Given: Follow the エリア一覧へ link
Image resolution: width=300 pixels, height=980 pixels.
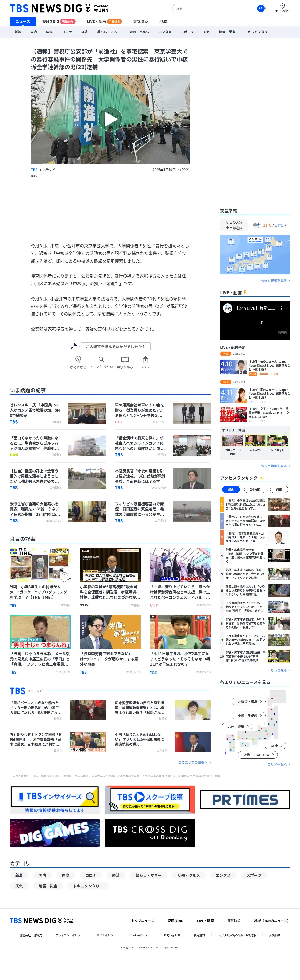Looking at the screenshot, I should point(279,764).
